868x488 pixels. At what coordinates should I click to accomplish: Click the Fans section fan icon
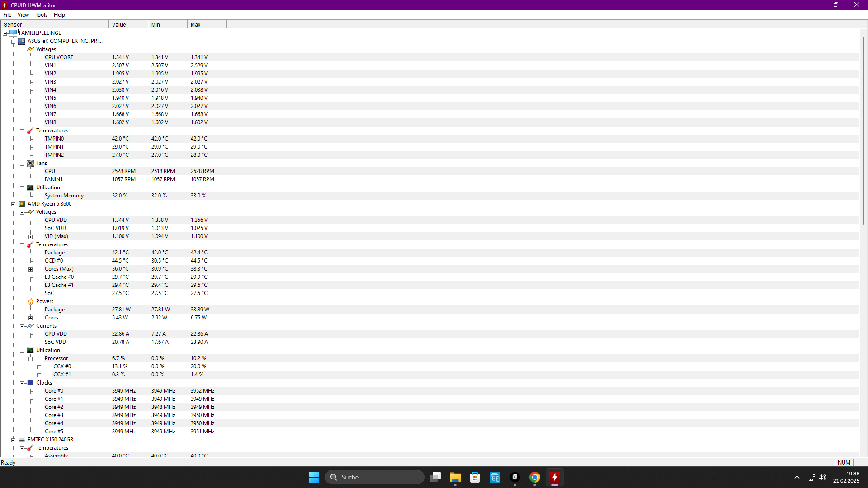tap(30, 163)
